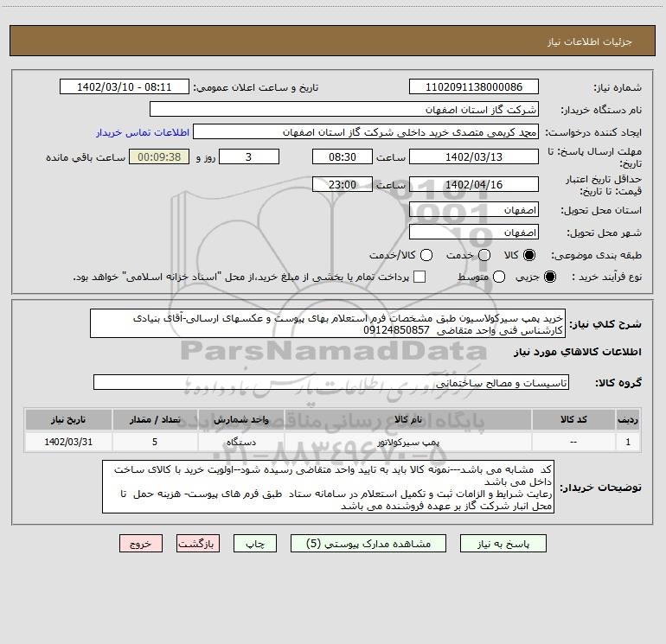The image size is (666, 644).
Task: Click the need date cell 1402/03/31
Action: 68,442
